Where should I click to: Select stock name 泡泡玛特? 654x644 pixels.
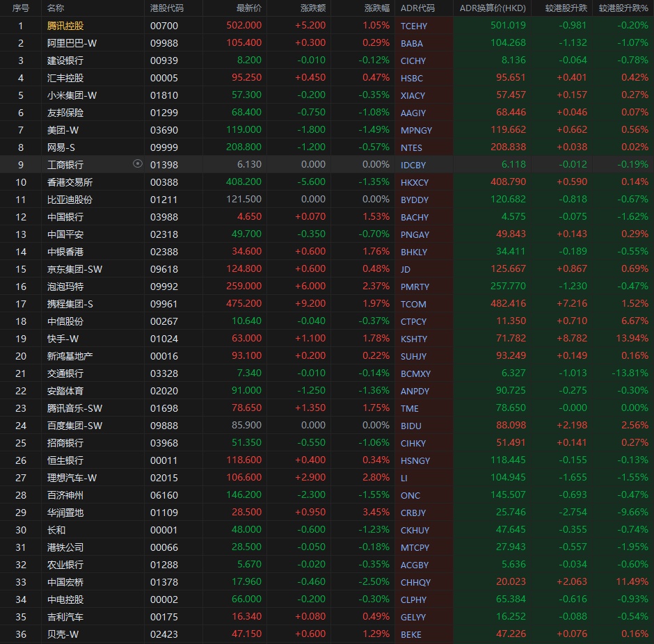coord(65,287)
